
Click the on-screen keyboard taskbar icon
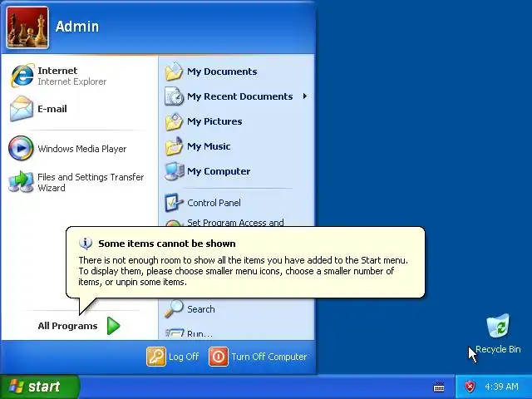point(439,387)
